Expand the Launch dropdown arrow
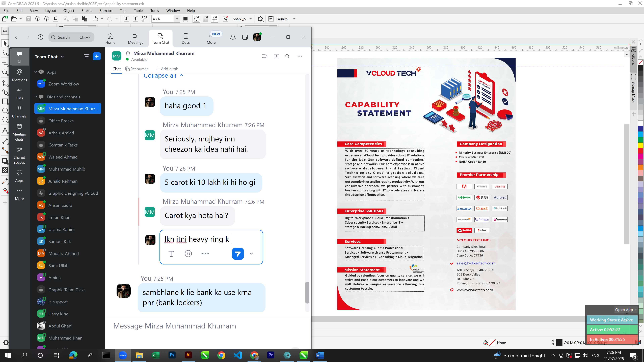The width and height of the screenshot is (644, 362). (294, 19)
